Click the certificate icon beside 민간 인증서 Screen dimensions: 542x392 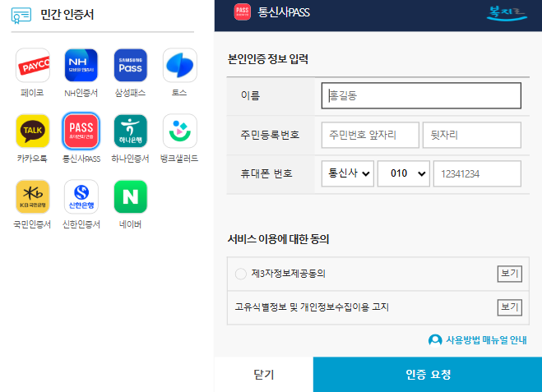coord(21,15)
